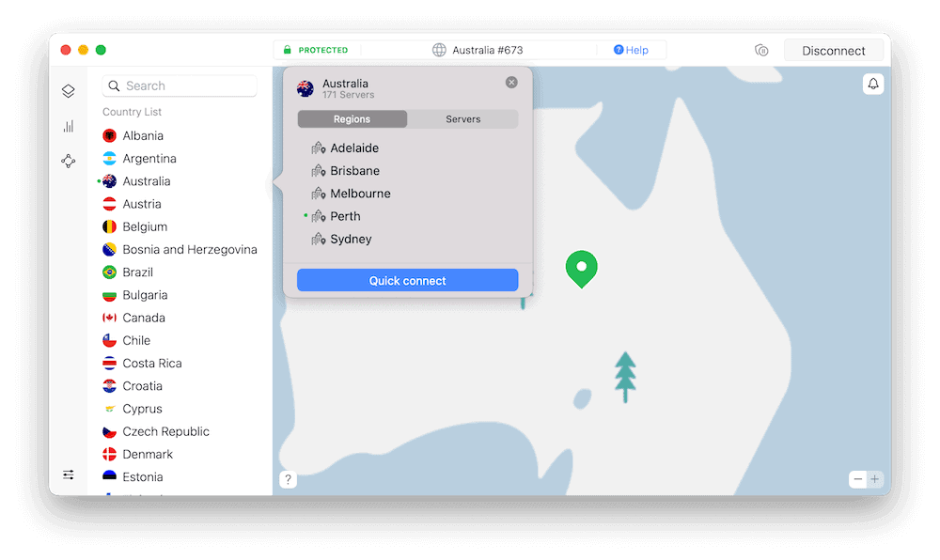
Task: Click the Canada flag icon
Action: (x=109, y=318)
